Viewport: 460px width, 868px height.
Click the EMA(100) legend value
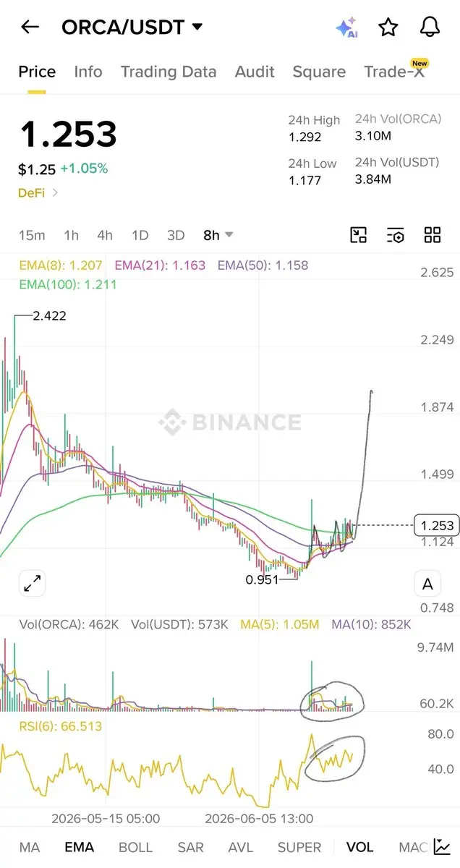[x=68, y=284]
